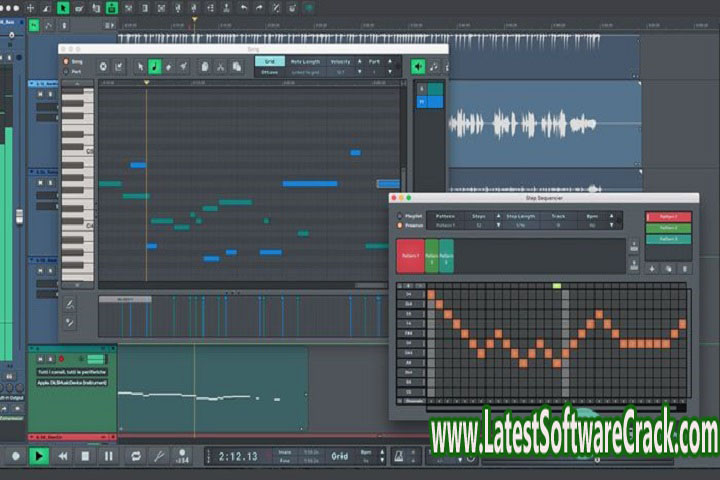Viewport: 720px width, 480px height.
Task: Click the Pause button in transport bar
Action: tap(108, 456)
